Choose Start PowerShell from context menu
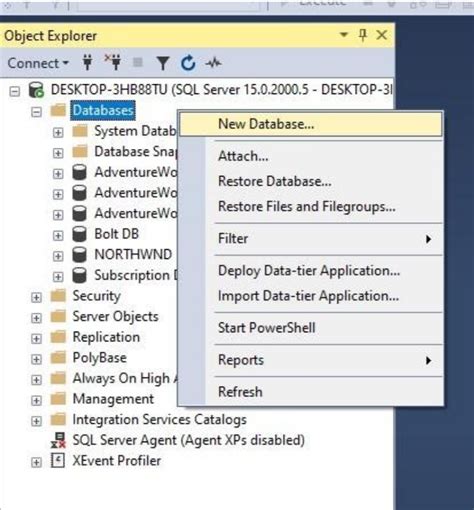 tap(311, 328)
